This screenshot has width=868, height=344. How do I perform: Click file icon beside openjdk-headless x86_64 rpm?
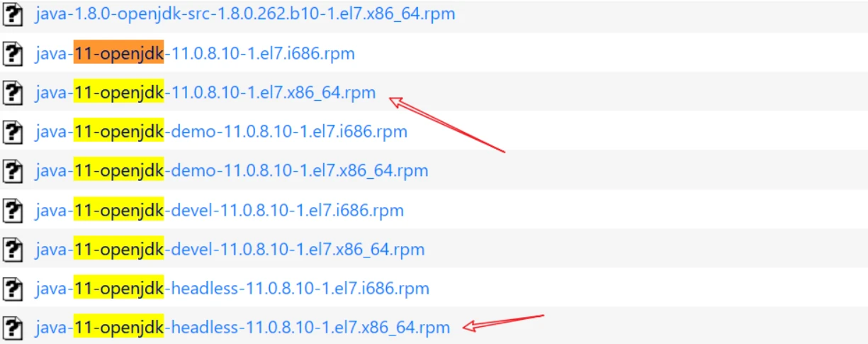13,327
